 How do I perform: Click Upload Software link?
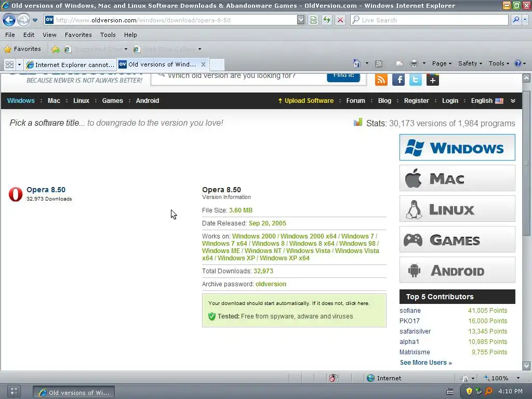click(305, 101)
